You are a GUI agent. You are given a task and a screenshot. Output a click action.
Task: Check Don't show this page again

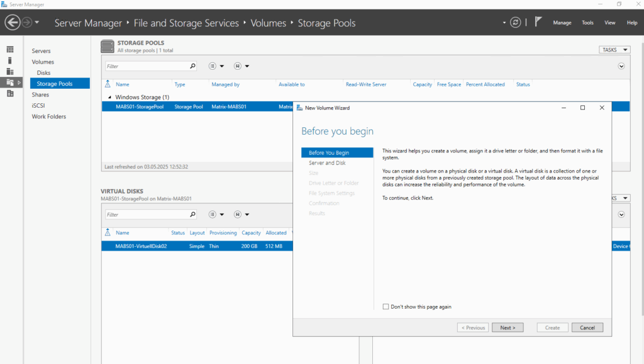(386, 307)
